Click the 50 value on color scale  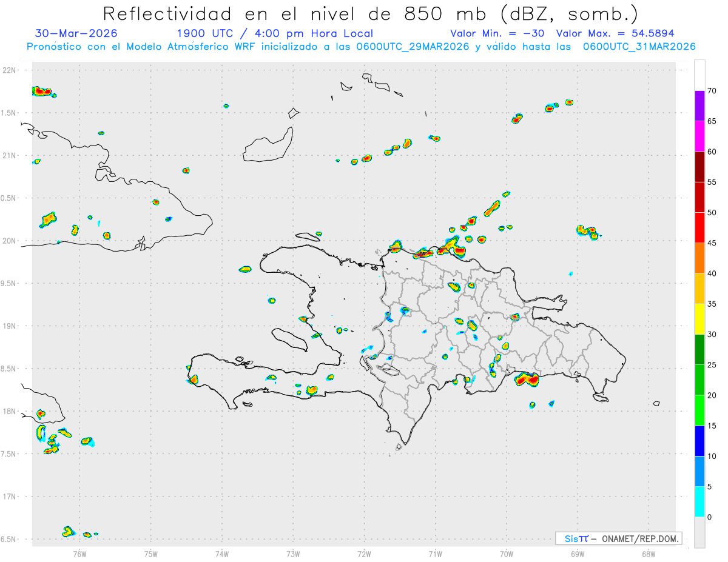coord(712,213)
